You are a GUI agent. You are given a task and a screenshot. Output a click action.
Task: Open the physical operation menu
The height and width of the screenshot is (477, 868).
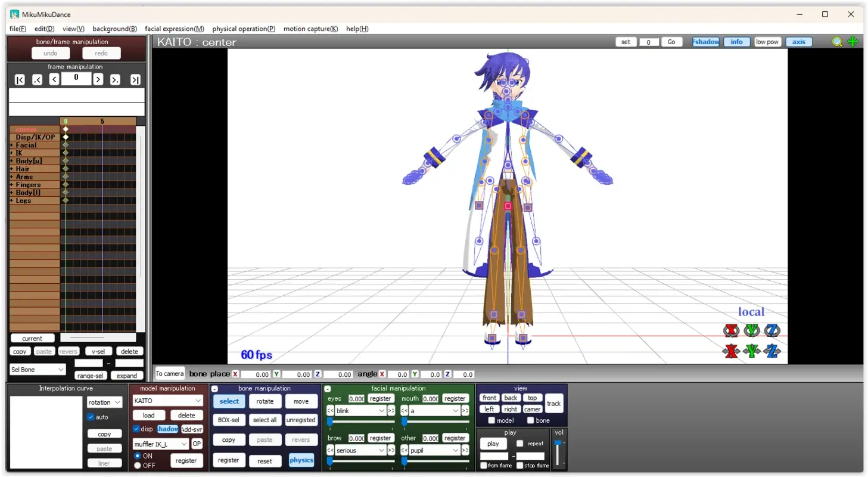point(243,29)
